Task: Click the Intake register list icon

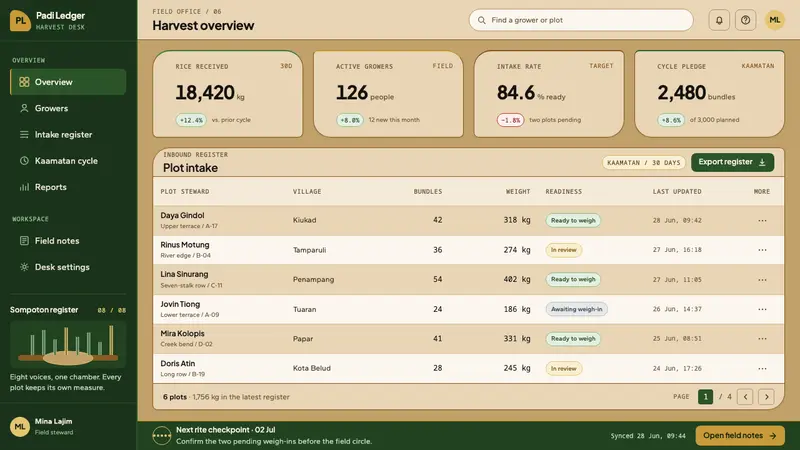Action: pyautogui.click(x=24, y=135)
